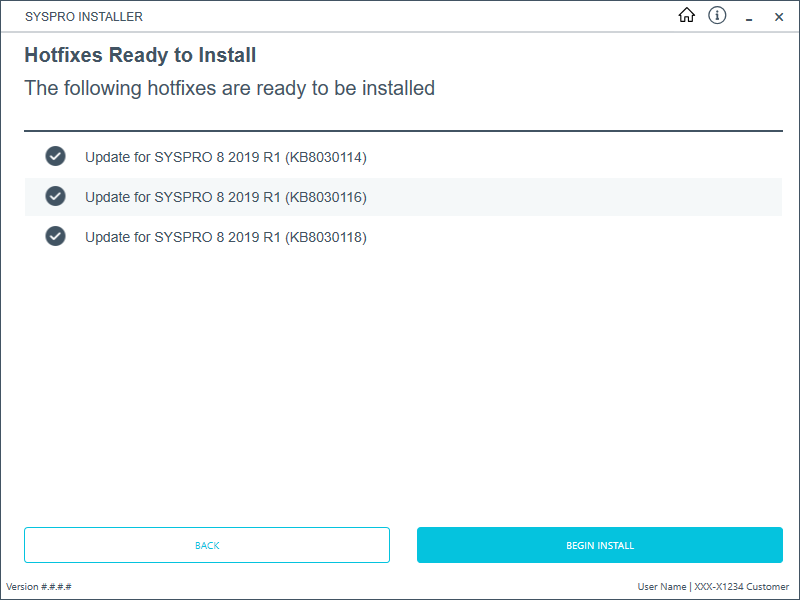Click the 'following hotfixes are ready' subtitle
Screen dimensions: 800x600
[229, 88]
